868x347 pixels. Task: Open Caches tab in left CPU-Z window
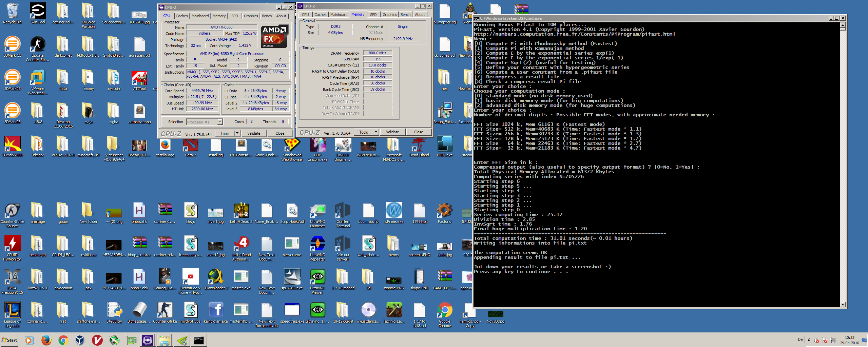(181, 16)
